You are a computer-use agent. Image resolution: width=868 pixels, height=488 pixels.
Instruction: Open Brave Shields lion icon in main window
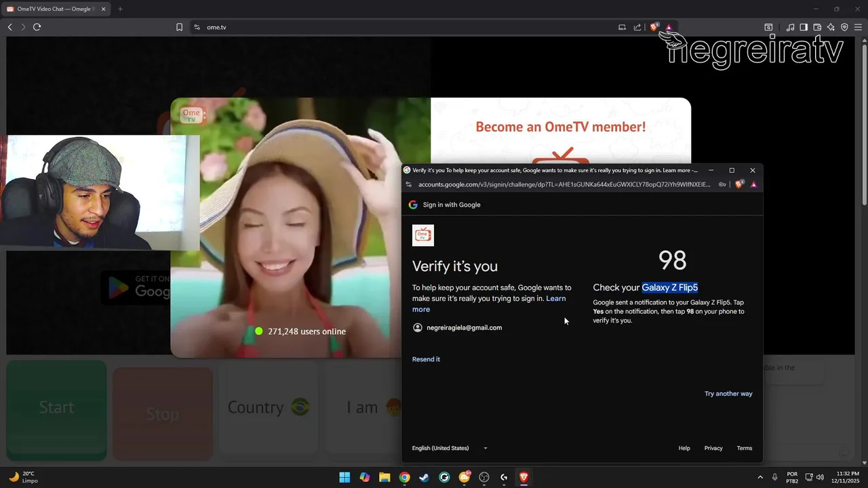654,27
